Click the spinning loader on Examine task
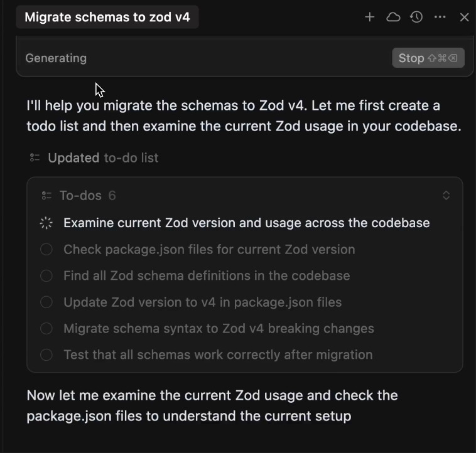This screenshot has width=476, height=453. [x=46, y=223]
